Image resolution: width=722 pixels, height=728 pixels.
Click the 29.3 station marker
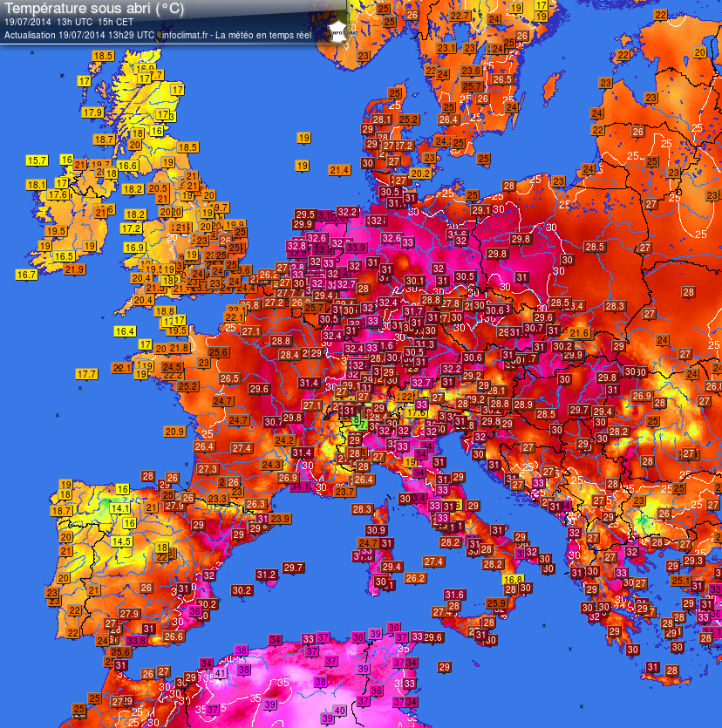[692, 561]
